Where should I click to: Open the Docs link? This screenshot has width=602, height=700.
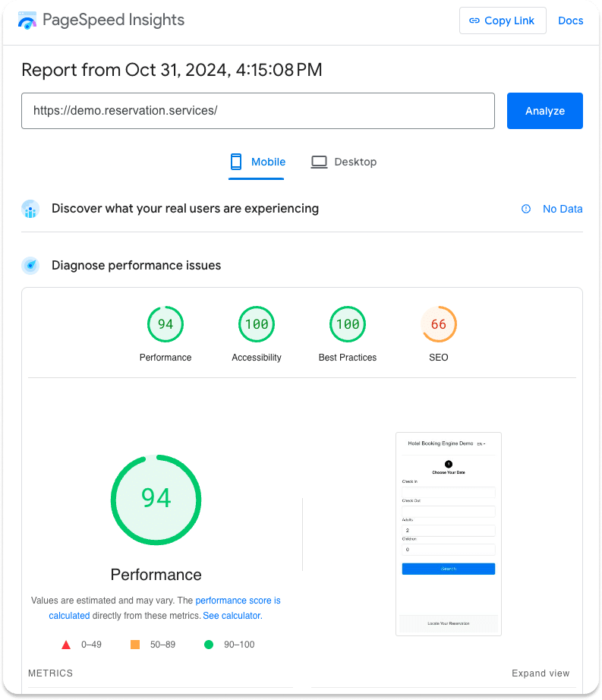[571, 20]
